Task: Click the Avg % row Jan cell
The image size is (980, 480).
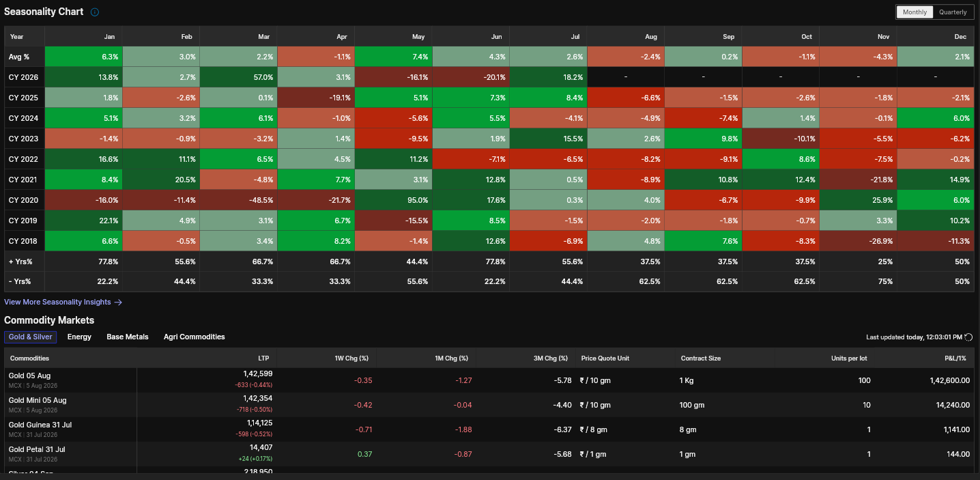Action: [83, 57]
